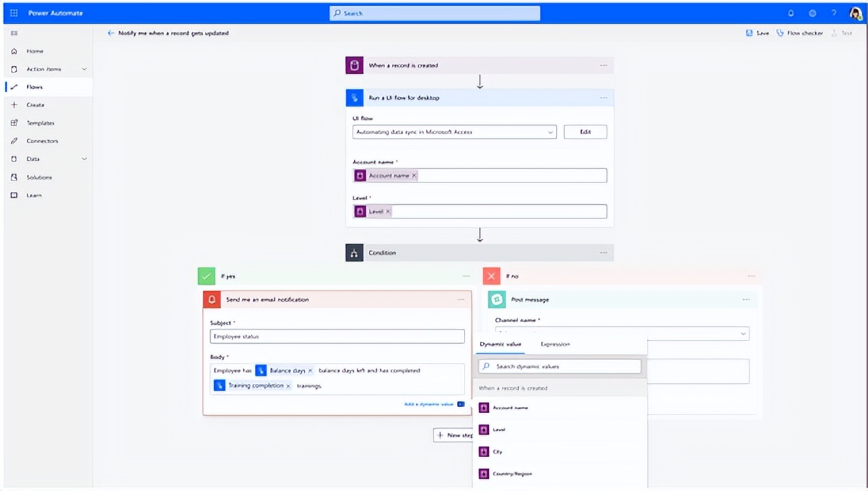Click Save in the top toolbar
The height and width of the screenshot is (491, 868).
[757, 33]
